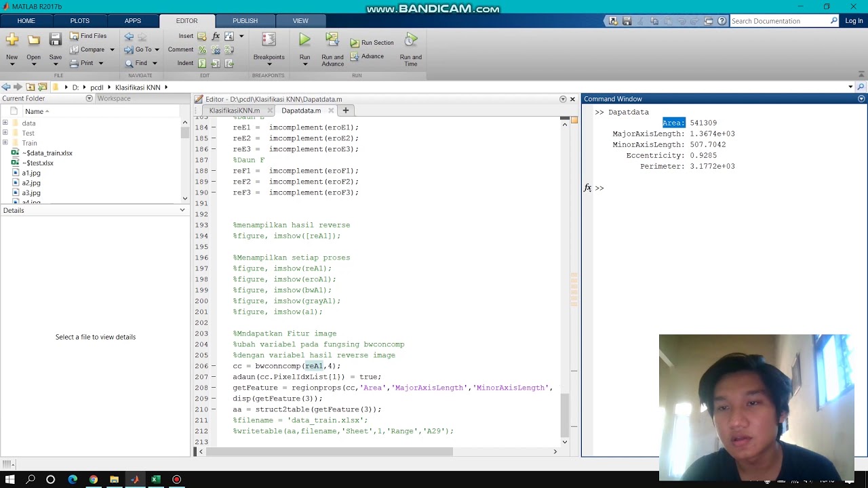Click the Open folder icon

click(x=33, y=40)
